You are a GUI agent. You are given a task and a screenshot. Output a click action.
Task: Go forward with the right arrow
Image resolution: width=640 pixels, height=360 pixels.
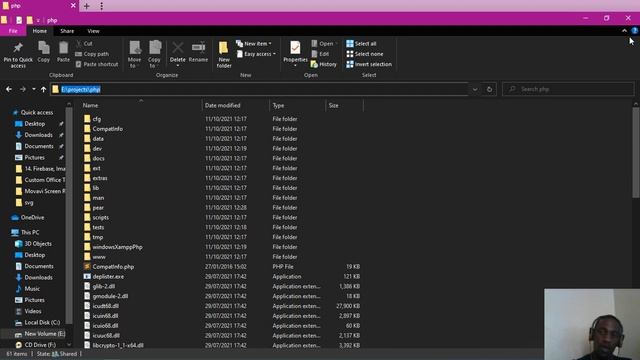click(23, 89)
